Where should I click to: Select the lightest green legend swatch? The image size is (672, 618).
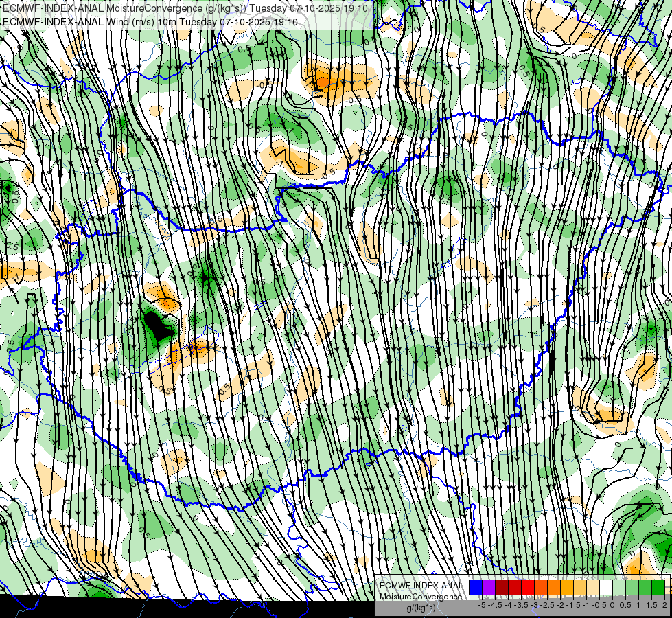click(619, 588)
